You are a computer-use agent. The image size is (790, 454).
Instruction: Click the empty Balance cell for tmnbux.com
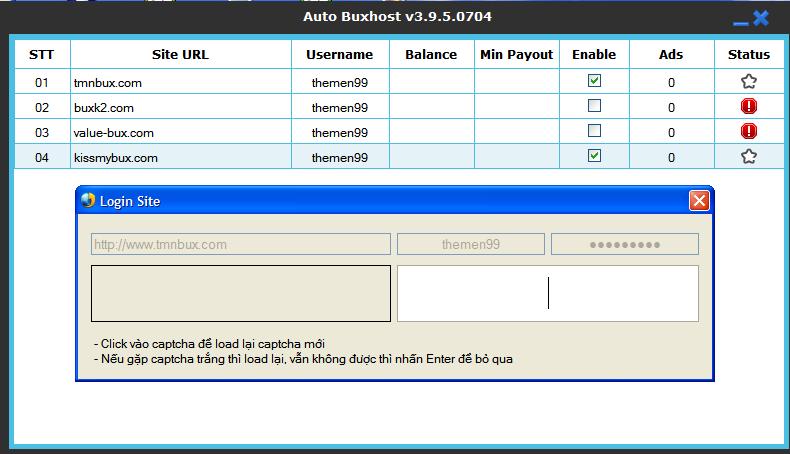coord(431,82)
